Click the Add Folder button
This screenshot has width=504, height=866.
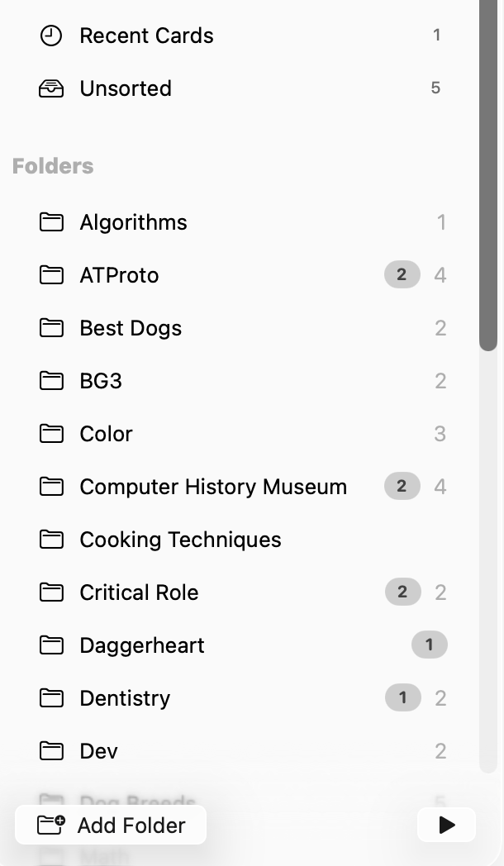111,825
